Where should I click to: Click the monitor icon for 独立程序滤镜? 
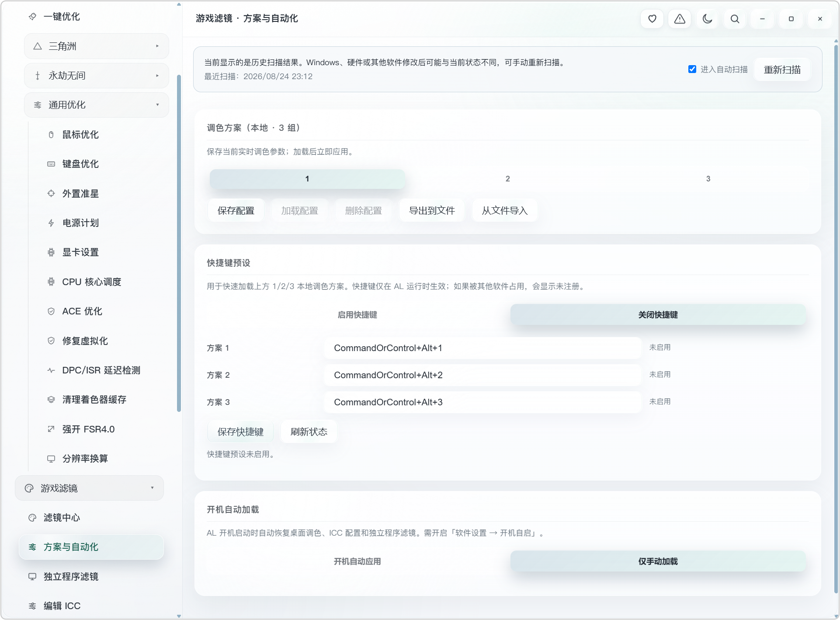[x=32, y=576]
